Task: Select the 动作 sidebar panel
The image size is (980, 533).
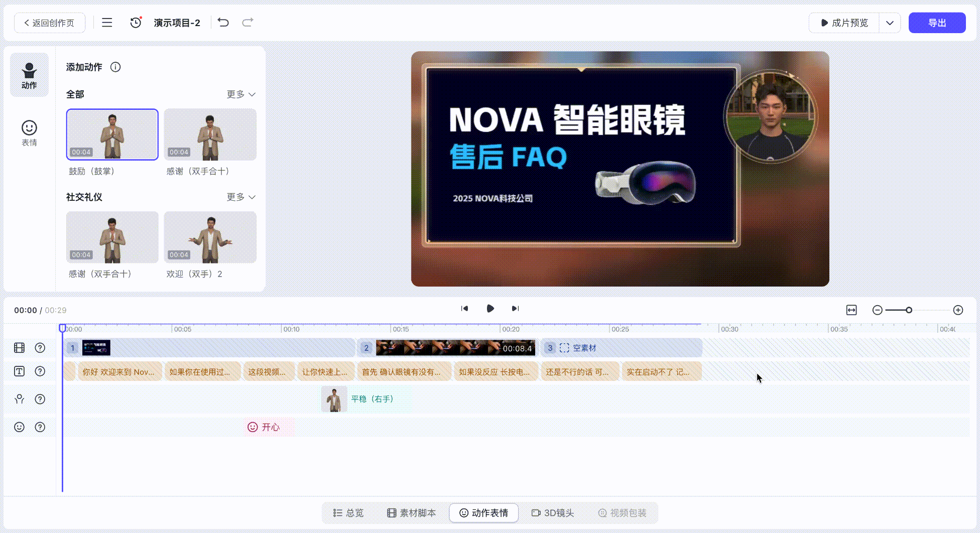Action: 29,75
